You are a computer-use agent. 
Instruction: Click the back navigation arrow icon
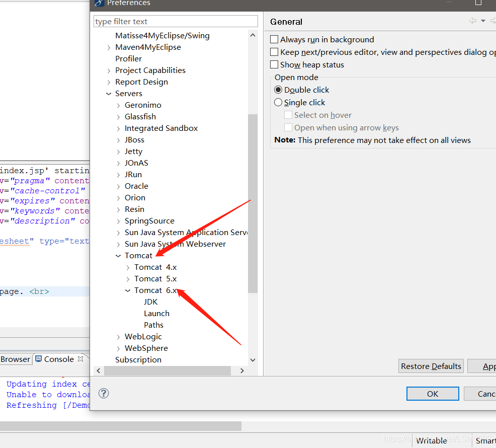click(473, 21)
